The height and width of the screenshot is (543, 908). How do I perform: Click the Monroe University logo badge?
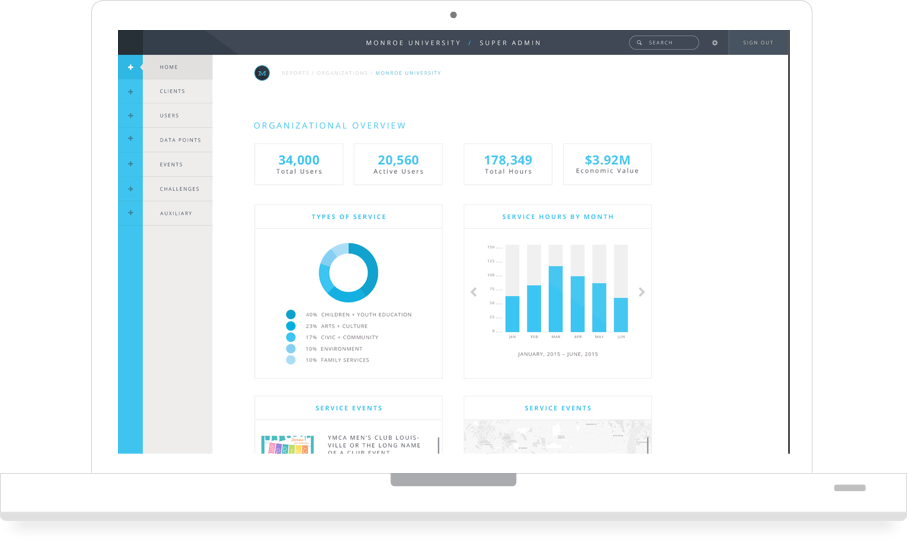tap(262, 73)
